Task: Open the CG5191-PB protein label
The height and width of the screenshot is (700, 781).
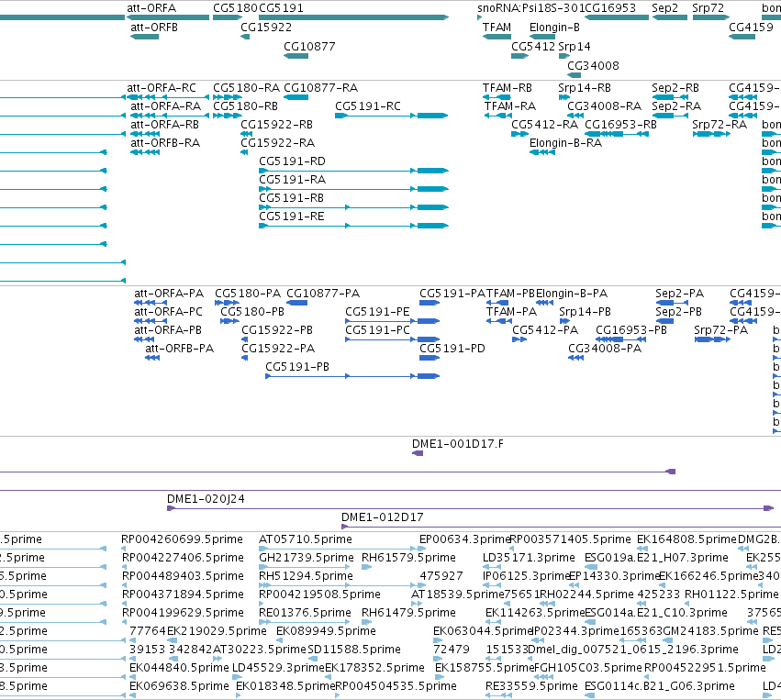Action: 297,367
